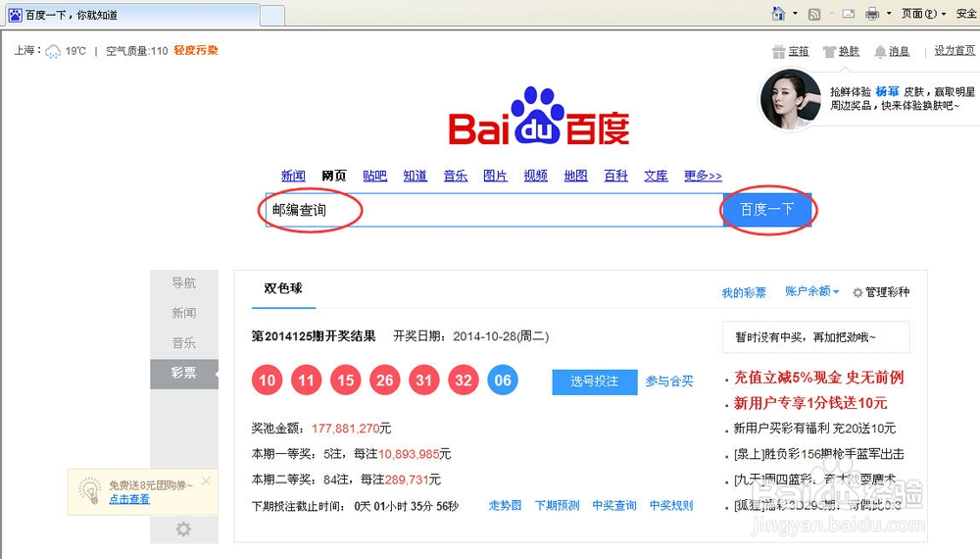The image size is (980, 559).
Task: Open the 中奖规则 link
Action: [x=671, y=505]
